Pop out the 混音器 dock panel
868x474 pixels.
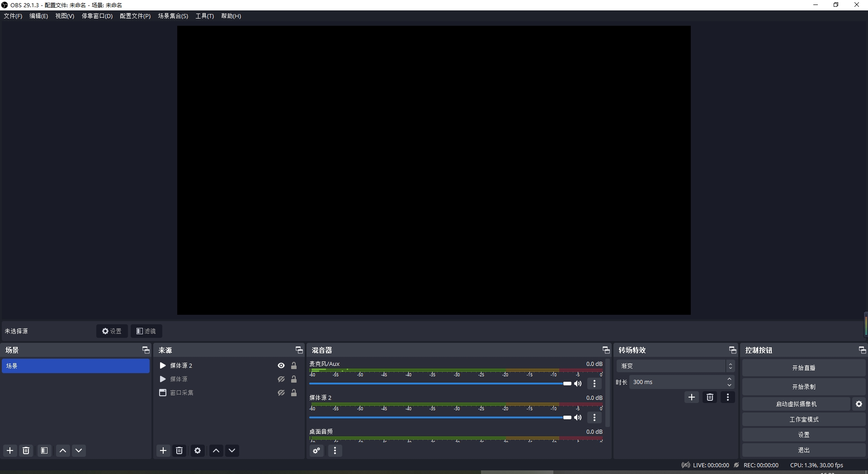click(x=606, y=350)
